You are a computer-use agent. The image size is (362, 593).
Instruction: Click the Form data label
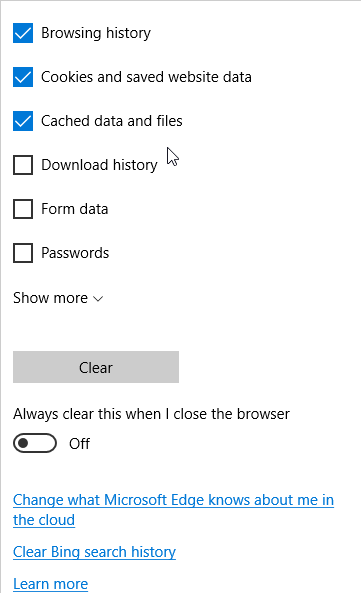tap(75, 209)
